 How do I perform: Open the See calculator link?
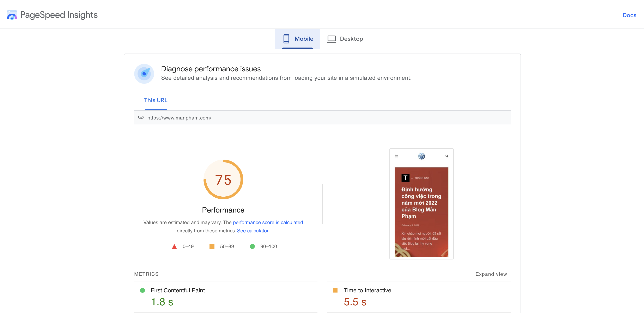(x=253, y=231)
